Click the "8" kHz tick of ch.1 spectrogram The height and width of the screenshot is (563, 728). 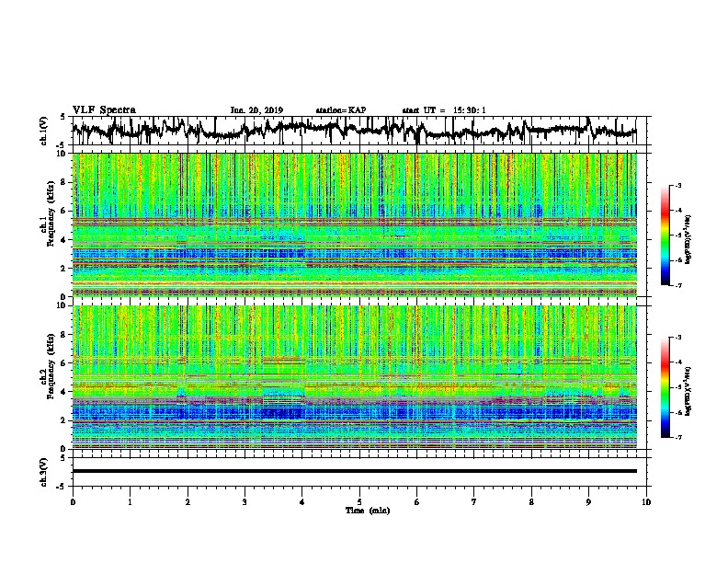(63, 182)
